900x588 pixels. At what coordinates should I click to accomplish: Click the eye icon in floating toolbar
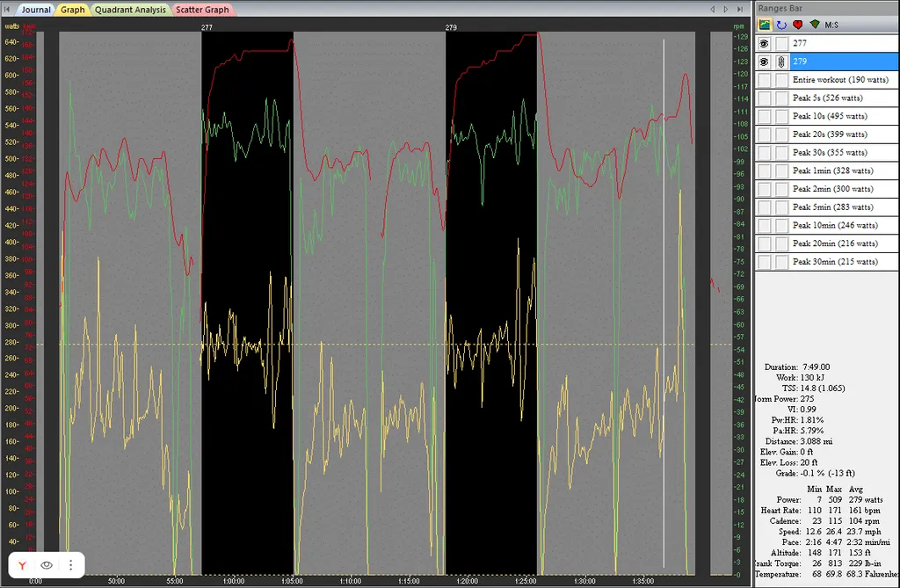[47, 565]
